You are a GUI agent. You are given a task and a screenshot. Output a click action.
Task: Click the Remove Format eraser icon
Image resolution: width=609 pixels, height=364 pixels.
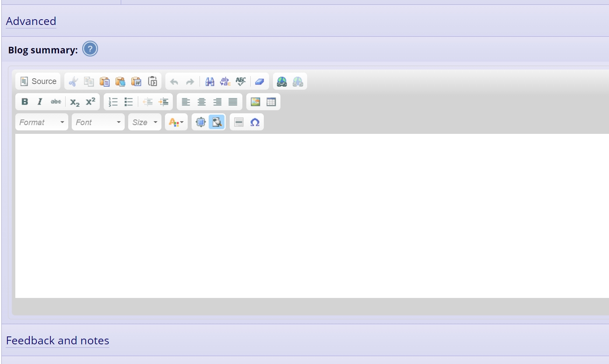click(x=259, y=81)
